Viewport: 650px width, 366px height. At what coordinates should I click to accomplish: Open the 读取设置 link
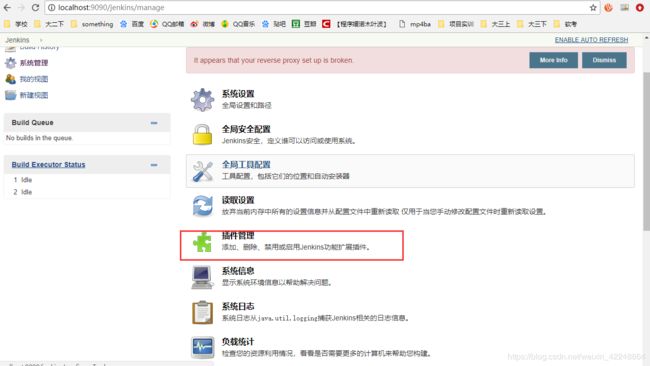[x=238, y=200]
